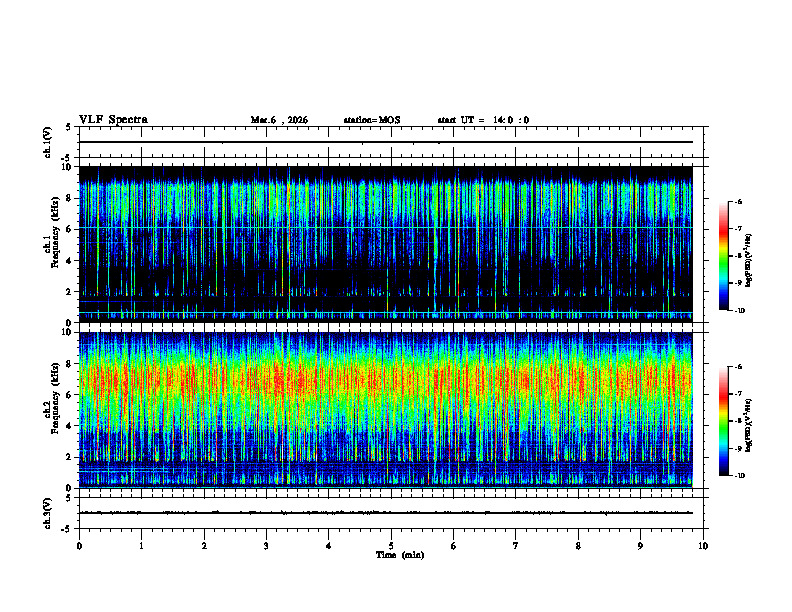Click the "ch.1(V)" axis label
The height and width of the screenshot is (612, 792).
click(x=48, y=142)
